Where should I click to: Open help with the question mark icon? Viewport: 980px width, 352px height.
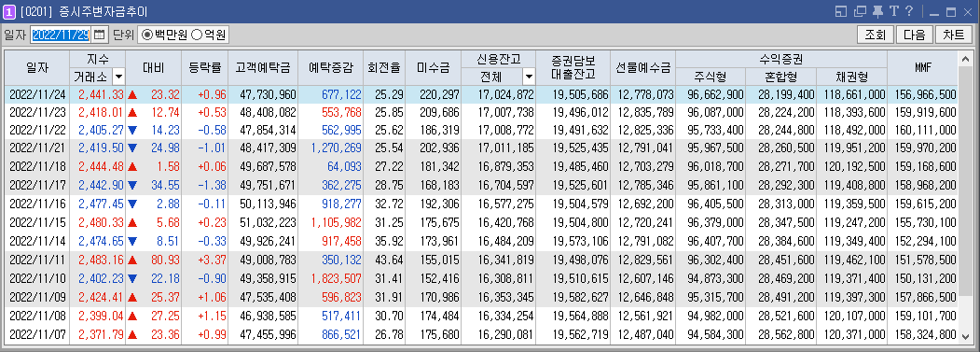[909, 11]
